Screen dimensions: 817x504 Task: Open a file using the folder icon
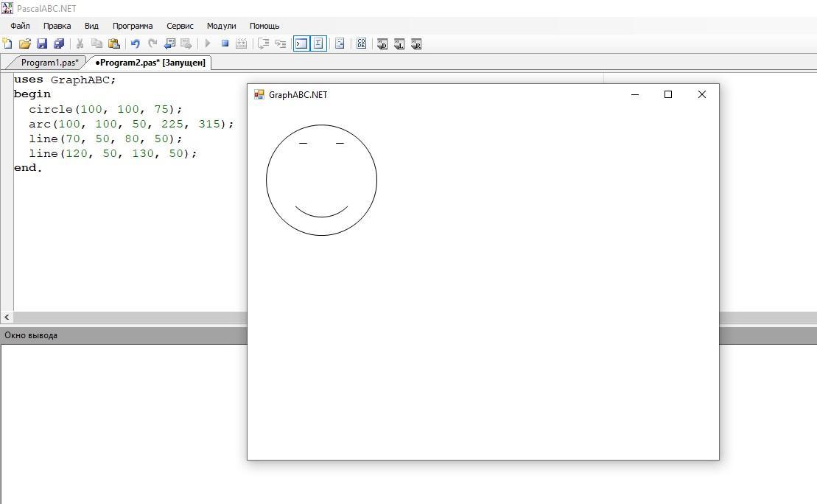25,43
